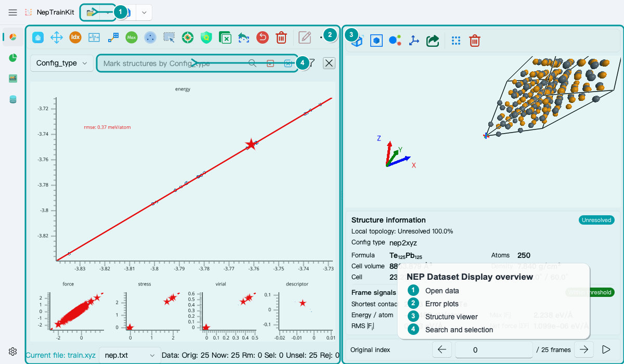Click the rmse: 0.37 meV/atom label
The image size is (624, 364).
pyautogui.click(x=107, y=127)
